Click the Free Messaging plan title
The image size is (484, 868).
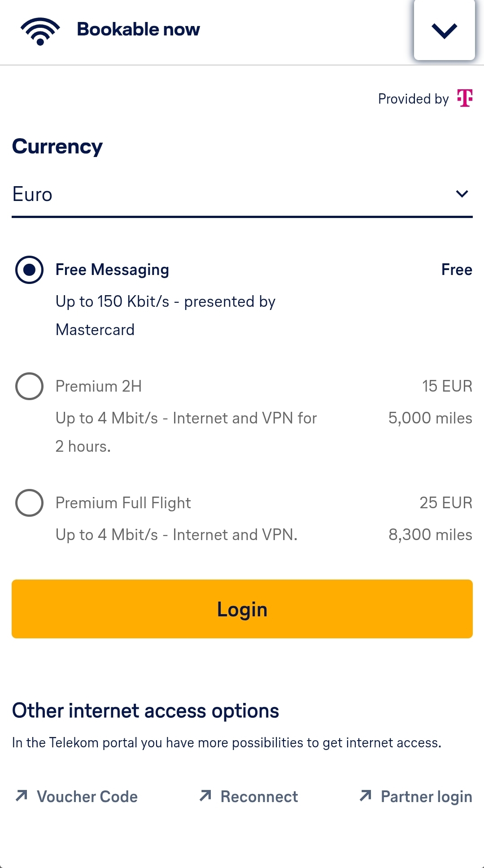pyautogui.click(x=112, y=270)
